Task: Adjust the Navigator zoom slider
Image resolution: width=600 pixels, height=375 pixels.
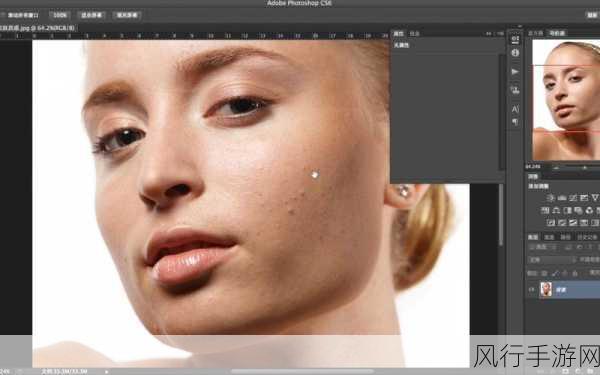Action: tap(584, 167)
